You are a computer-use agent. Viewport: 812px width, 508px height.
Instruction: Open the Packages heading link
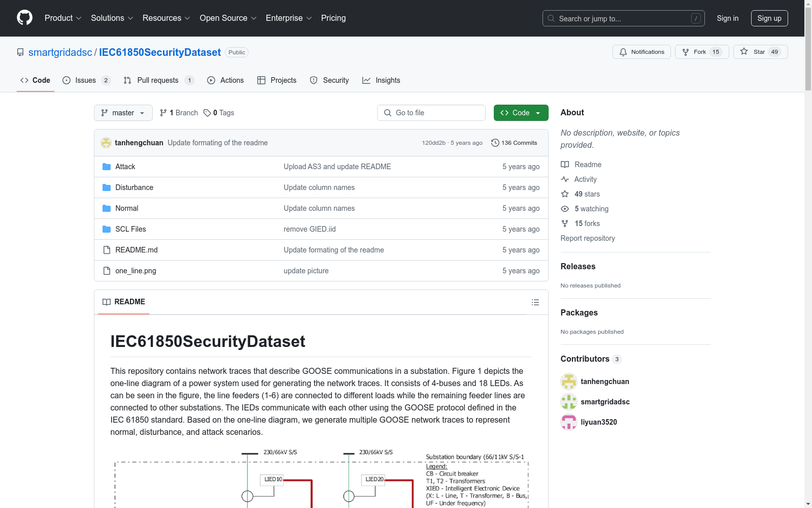point(579,312)
